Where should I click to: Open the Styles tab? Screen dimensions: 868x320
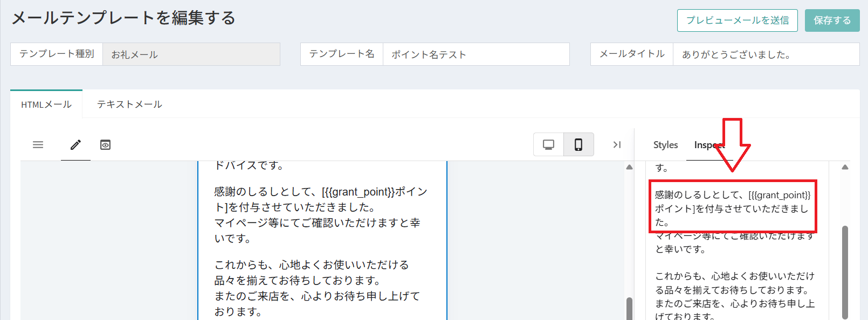click(x=665, y=145)
